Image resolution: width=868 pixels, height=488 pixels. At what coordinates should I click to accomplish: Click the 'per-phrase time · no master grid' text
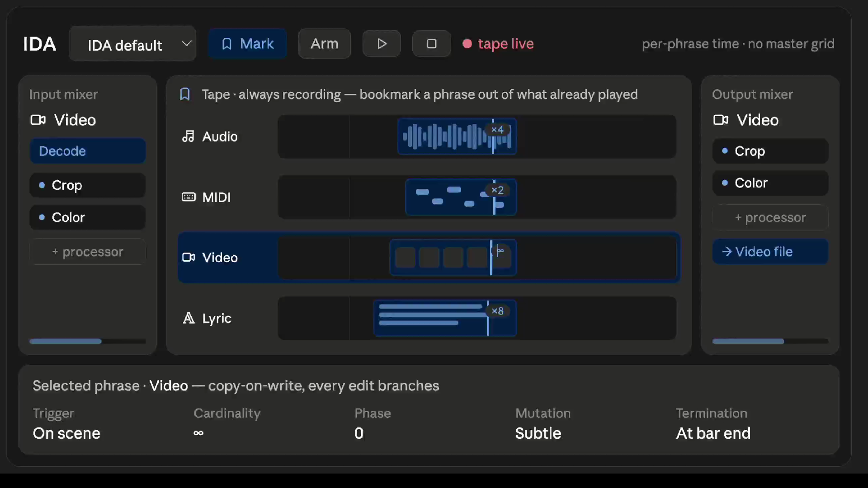pyautogui.click(x=738, y=44)
